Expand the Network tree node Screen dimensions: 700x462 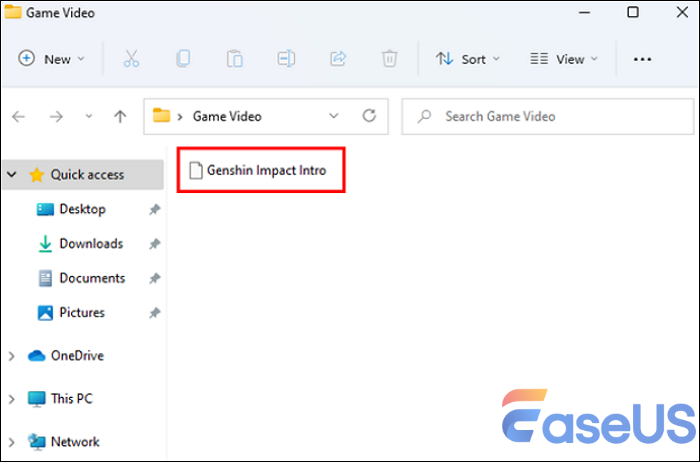12,442
